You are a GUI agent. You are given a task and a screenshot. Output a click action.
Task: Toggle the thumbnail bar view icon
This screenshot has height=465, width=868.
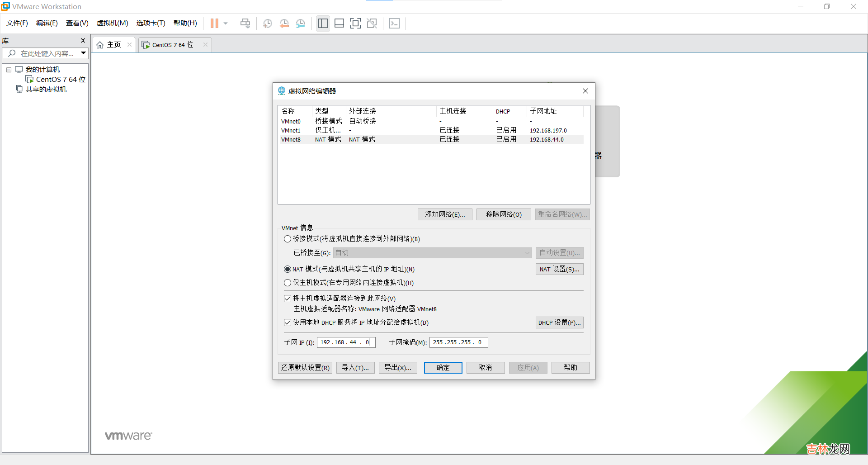(339, 24)
